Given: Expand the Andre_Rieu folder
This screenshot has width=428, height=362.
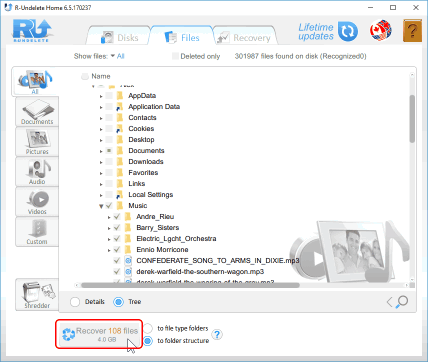Looking at the screenshot, I should (x=109, y=217).
